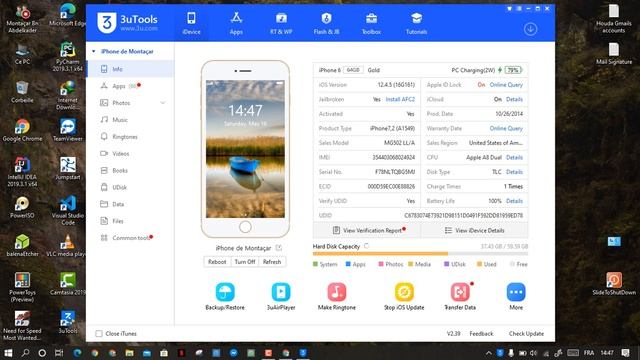Image resolution: width=640 pixels, height=360 pixels.
Task: Open CPU Details link
Action: pyautogui.click(x=514, y=157)
